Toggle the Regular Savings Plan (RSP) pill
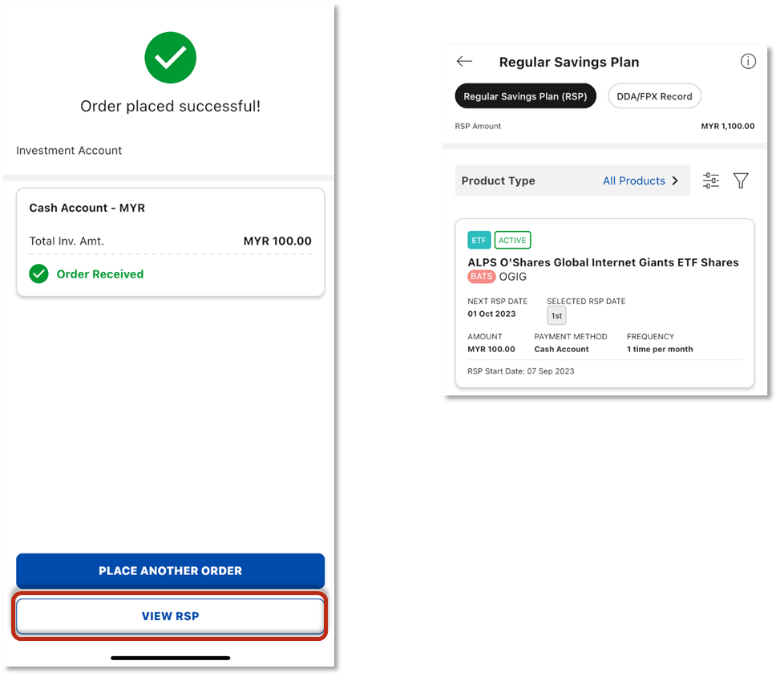Screen dimensions: 784x677 tap(525, 95)
